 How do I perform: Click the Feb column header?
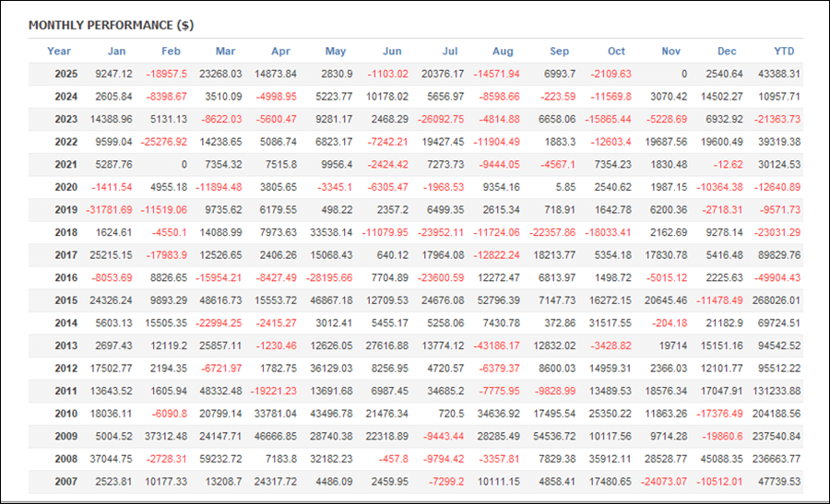pyautogui.click(x=172, y=52)
